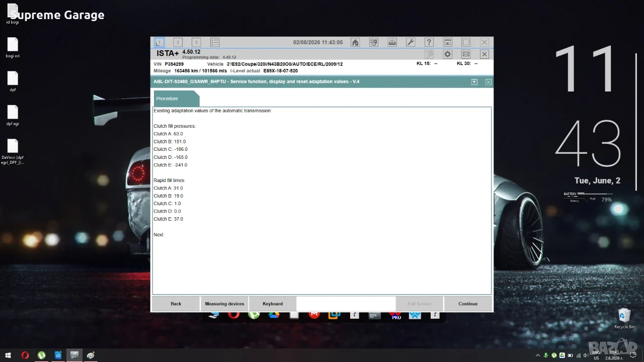The width and height of the screenshot is (644, 362).
Task: Select the 'id bogi' desktop file
Action: 13,14
